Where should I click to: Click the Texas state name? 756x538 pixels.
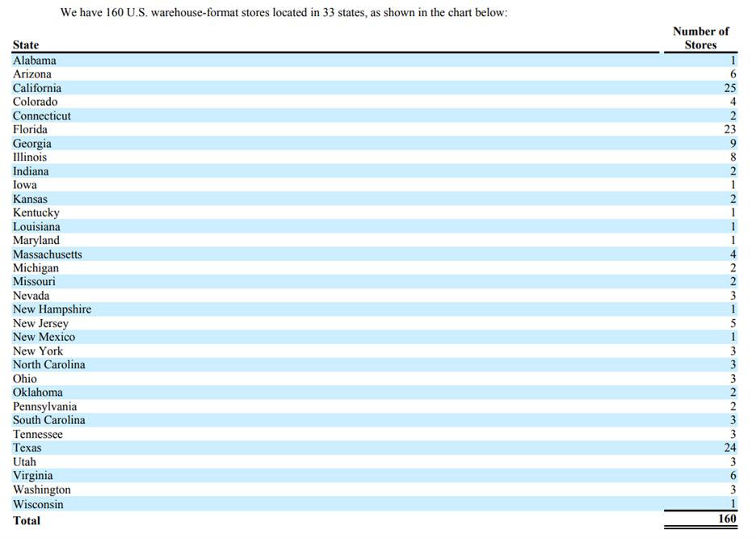[x=27, y=448]
